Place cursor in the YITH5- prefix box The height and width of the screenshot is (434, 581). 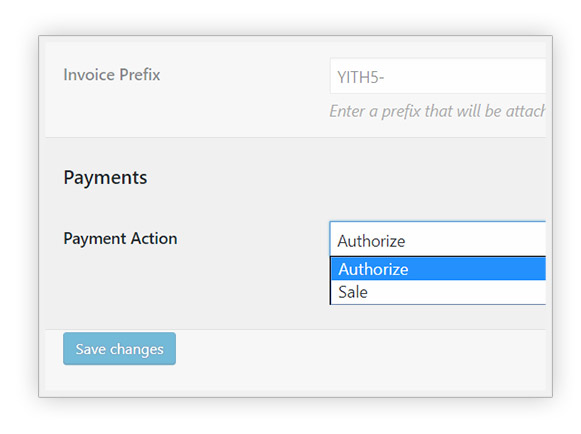click(x=438, y=76)
